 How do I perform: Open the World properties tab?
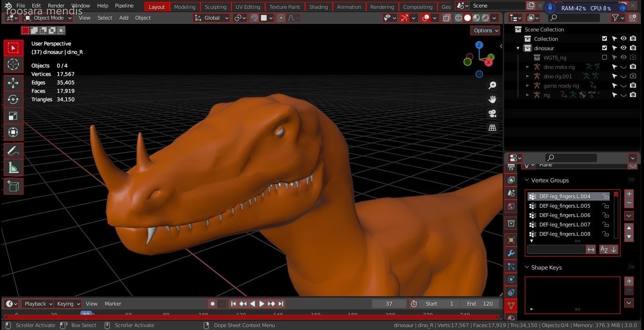tap(511, 206)
